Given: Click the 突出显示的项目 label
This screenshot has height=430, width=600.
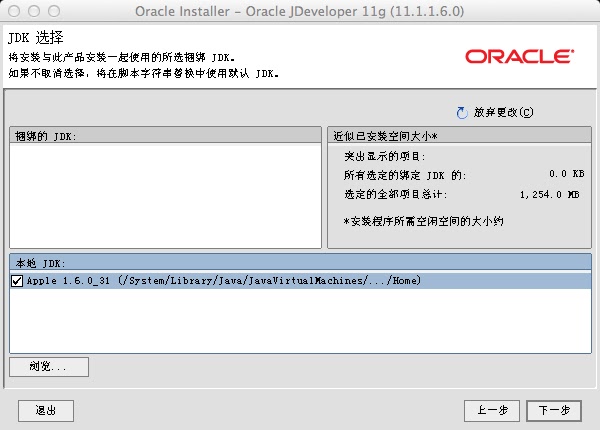Looking at the screenshot, I should pyautogui.click(x=385, y=156).
